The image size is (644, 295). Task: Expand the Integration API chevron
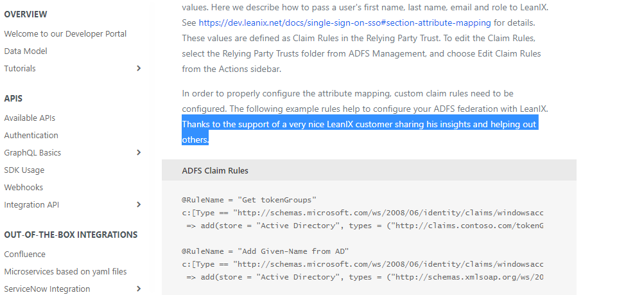139,204
